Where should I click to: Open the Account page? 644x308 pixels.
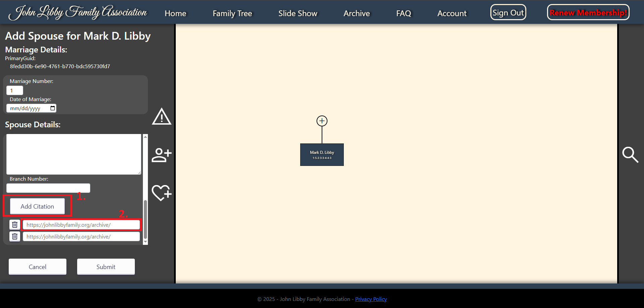point(452,13)
